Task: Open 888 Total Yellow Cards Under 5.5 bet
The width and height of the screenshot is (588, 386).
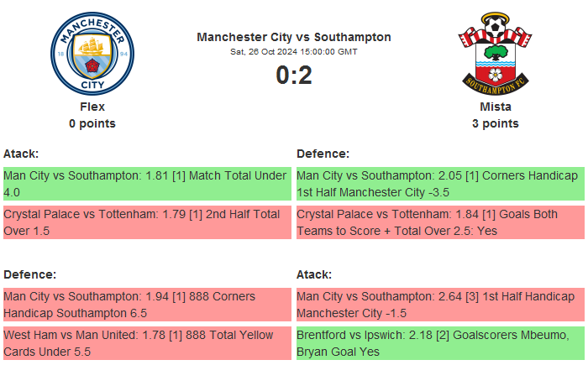Action: [147, 343]
